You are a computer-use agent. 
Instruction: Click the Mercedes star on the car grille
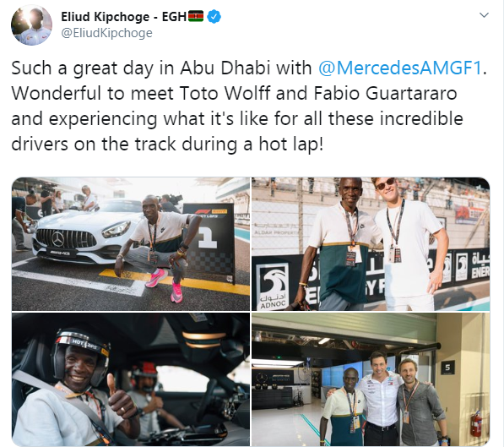58,238
